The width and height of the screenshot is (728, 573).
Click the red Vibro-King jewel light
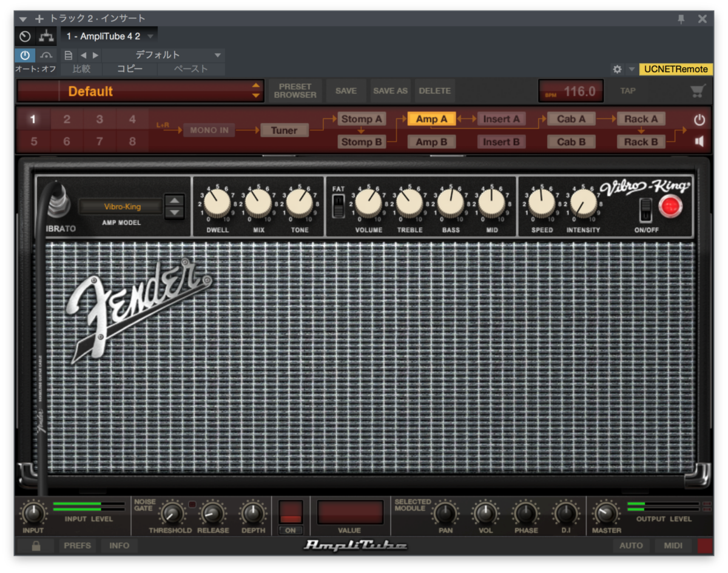tap(671, 207)
